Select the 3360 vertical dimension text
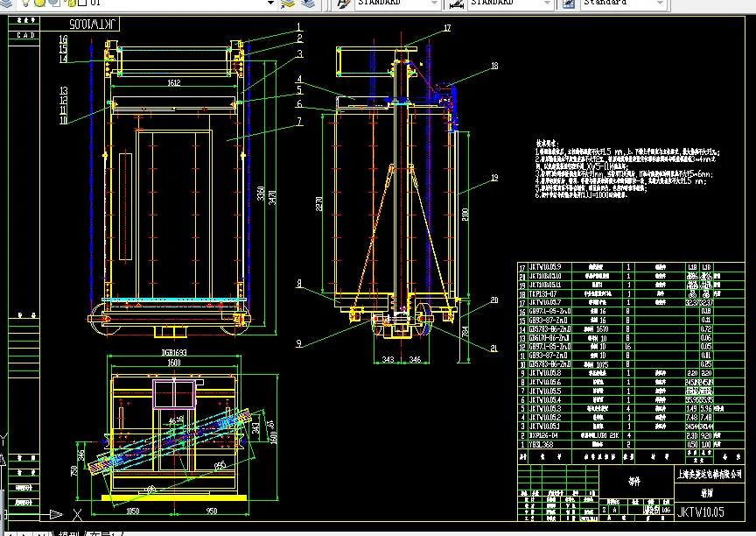This screenshot has width=756, height=536. click(261, 194)
